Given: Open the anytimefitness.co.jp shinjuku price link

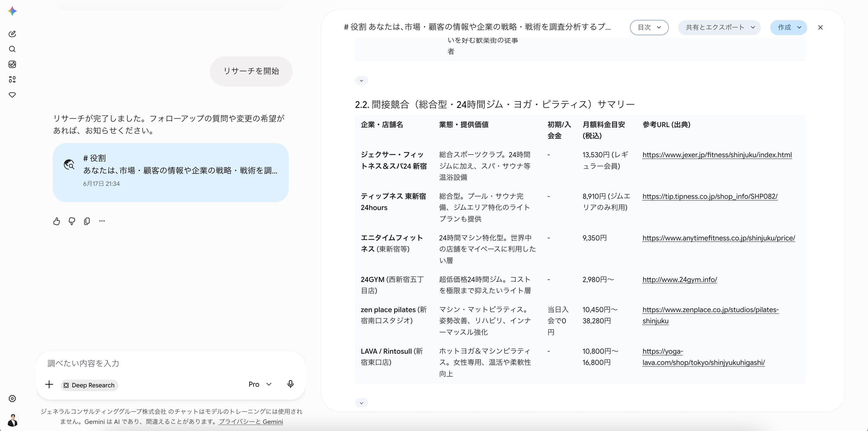Looking at the screenshot, I should (x=719, y=238).
